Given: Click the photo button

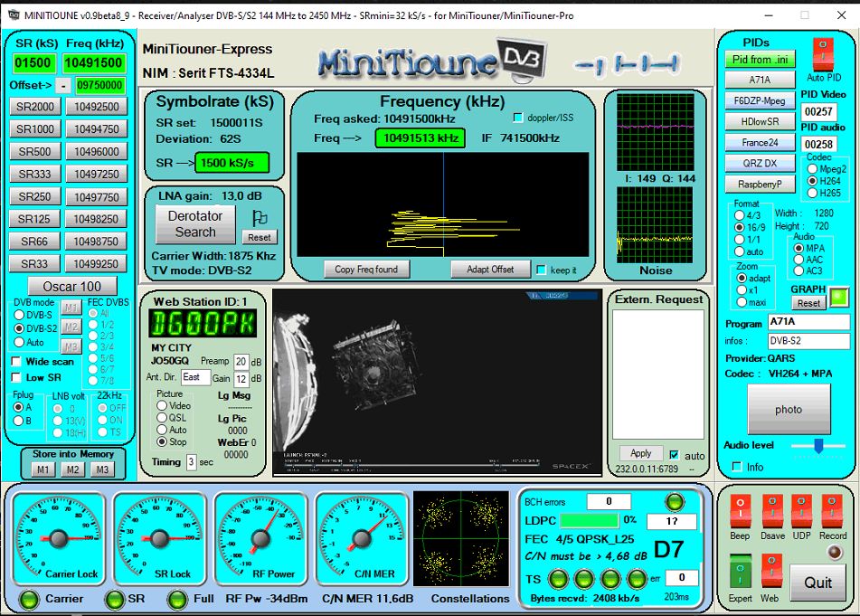Looking at the screenshot, I should coord(789,409).
